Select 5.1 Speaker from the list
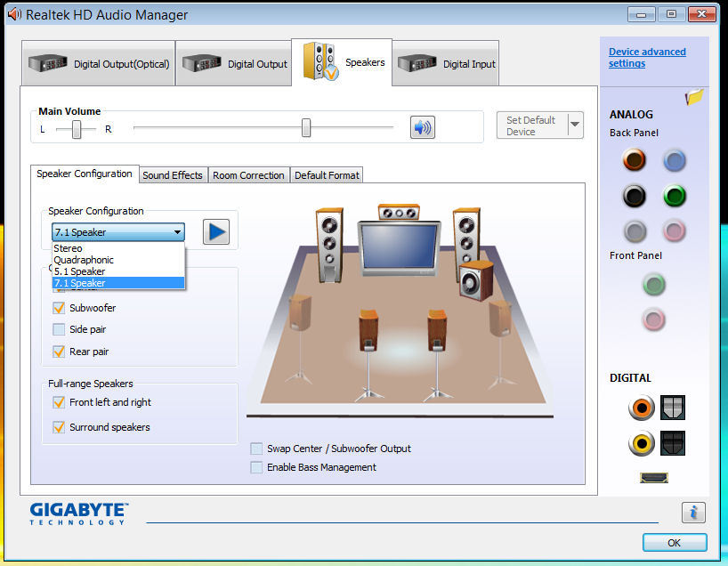Viewport: 728px width, 566px height. (x=118, y=271)
